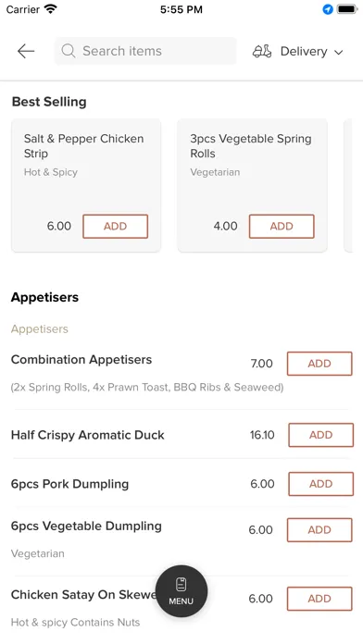Tap the Wi-Fi status icon
363x644 pixels.
coord(51,9)
